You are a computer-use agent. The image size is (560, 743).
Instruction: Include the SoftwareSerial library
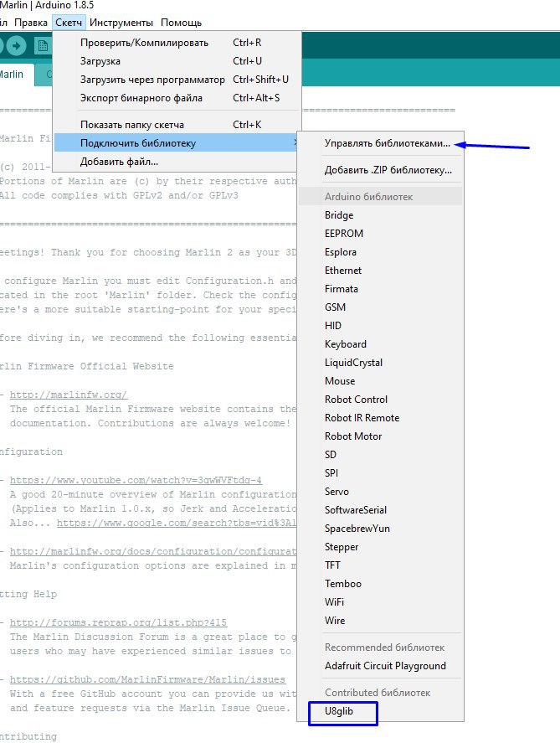pos(381,510)
